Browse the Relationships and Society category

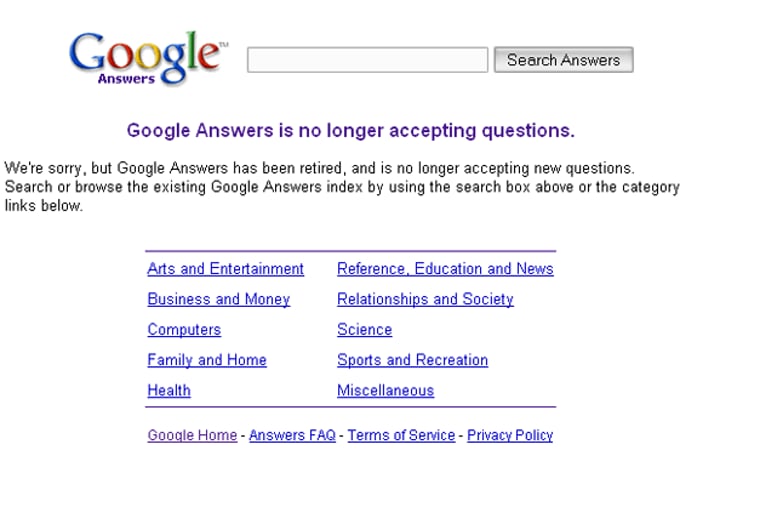coord(425,299)
